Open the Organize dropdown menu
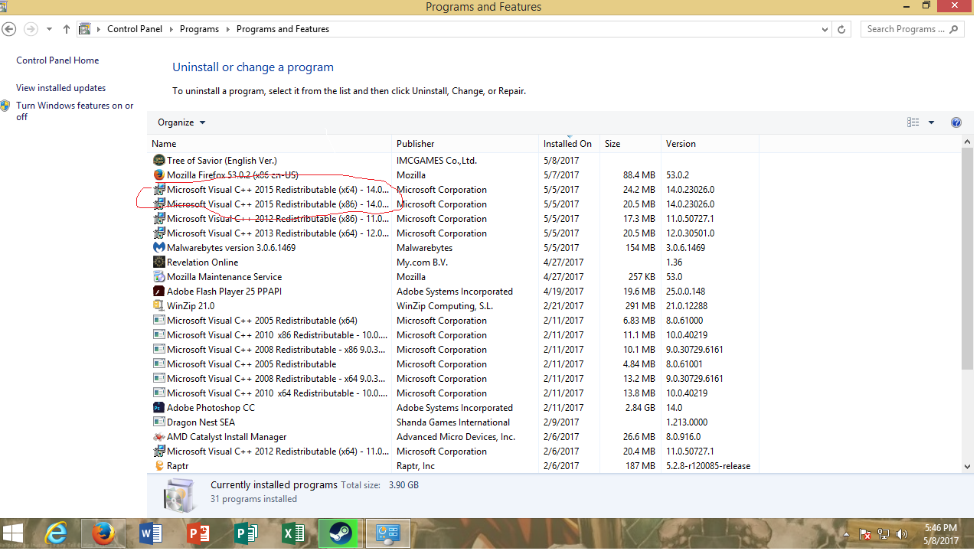This screenshot has width=980, height=551. tap(181, 122)
